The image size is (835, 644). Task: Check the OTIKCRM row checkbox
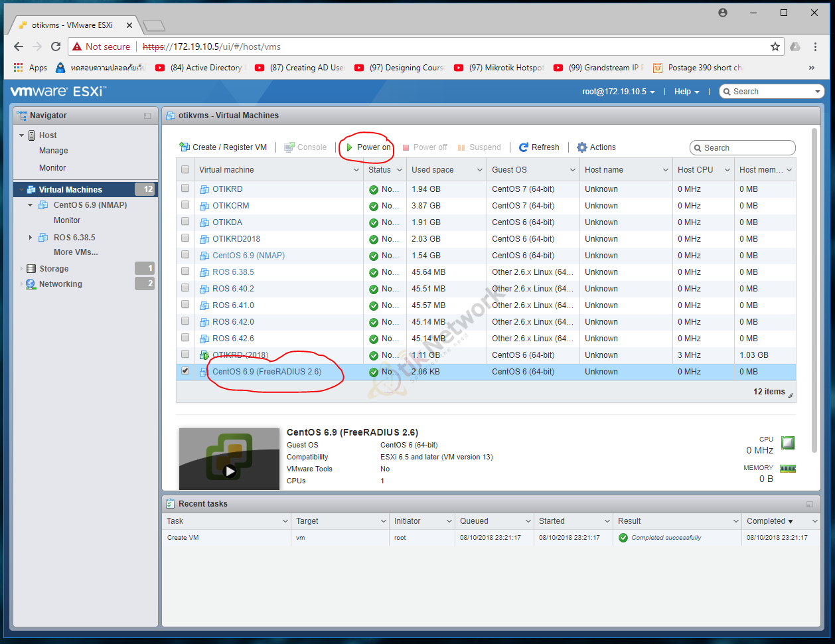point(185,205)
